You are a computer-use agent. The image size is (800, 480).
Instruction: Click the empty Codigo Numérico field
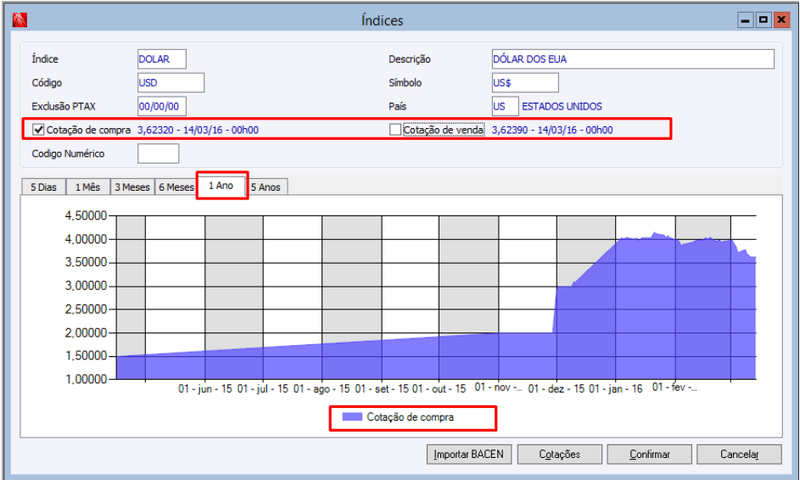tap(158, 154)
